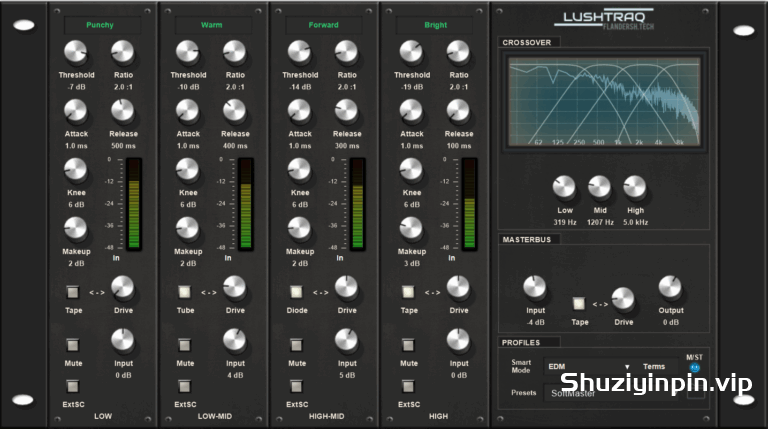Click the HIGH band Drive knob

pyautogui.click(x=457, y=287)
